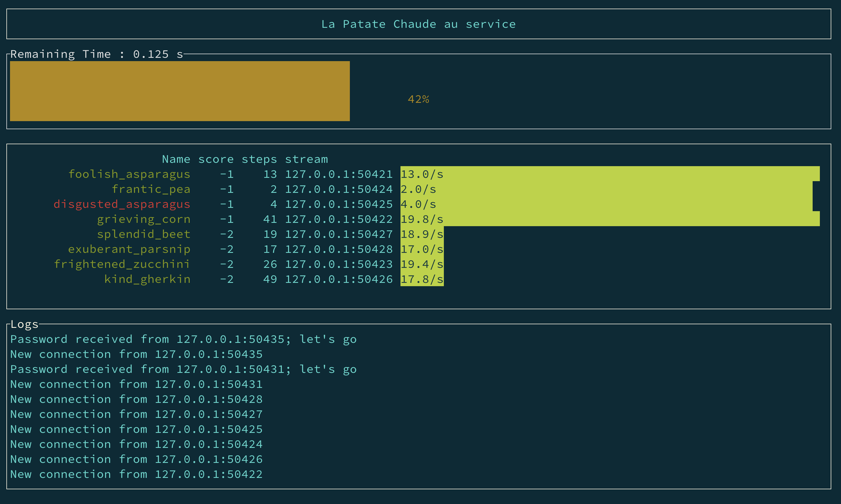
Task: Click the 17.8/s rate for kind_gherkin
Action: click(422, 279)
